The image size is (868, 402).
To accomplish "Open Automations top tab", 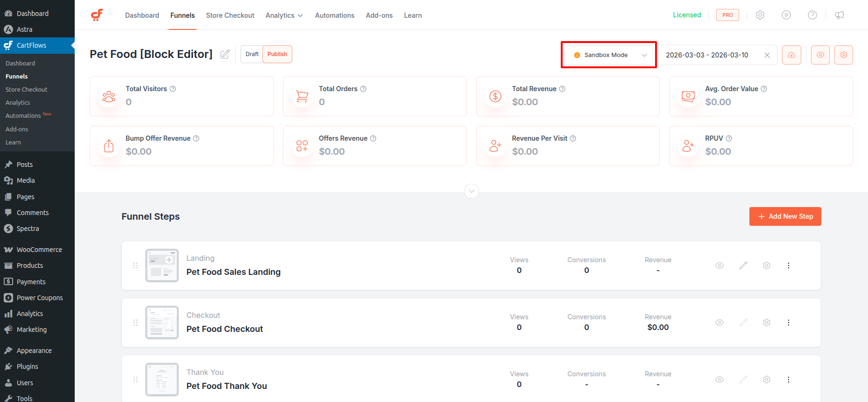I will coord(335,15).
